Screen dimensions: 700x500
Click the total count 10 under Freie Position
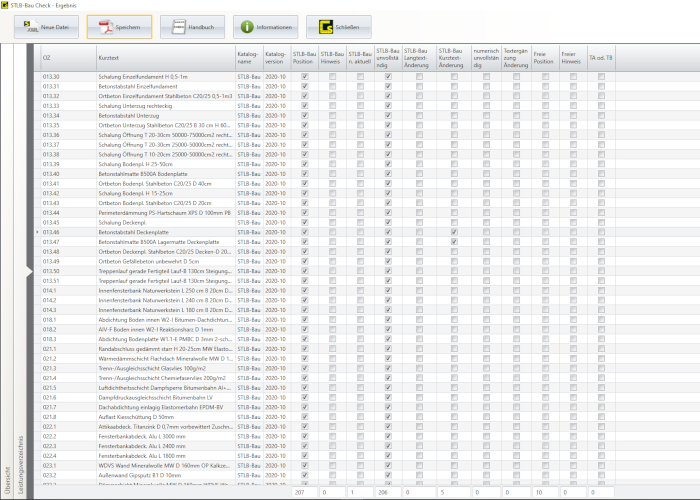pyautogui.click(x=546, y=492)
